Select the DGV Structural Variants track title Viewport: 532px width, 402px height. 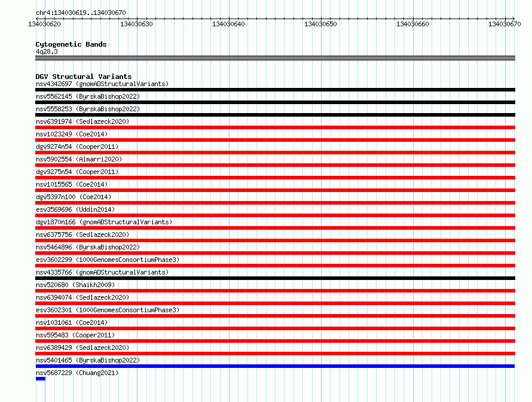(84, 77)
